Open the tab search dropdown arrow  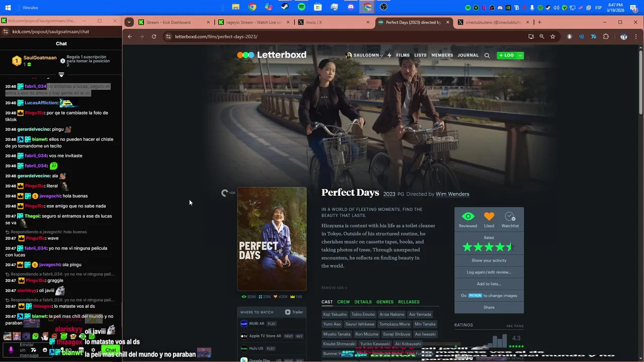129,22
